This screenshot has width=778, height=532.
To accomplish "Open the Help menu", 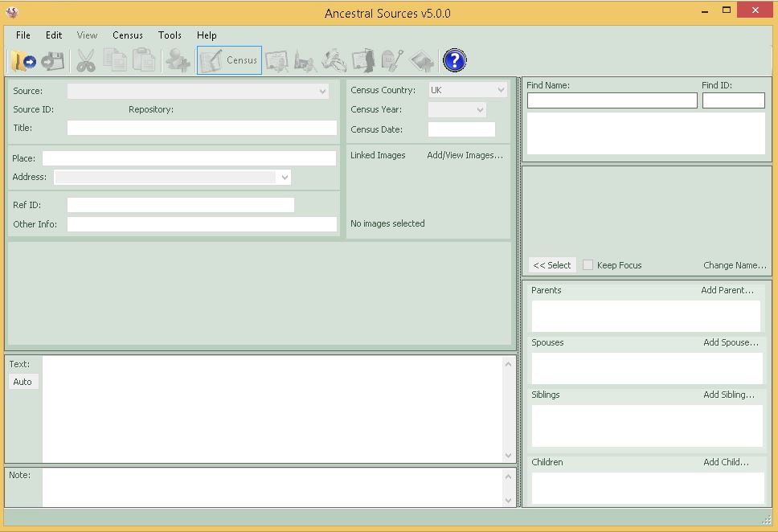I will 207,35.
